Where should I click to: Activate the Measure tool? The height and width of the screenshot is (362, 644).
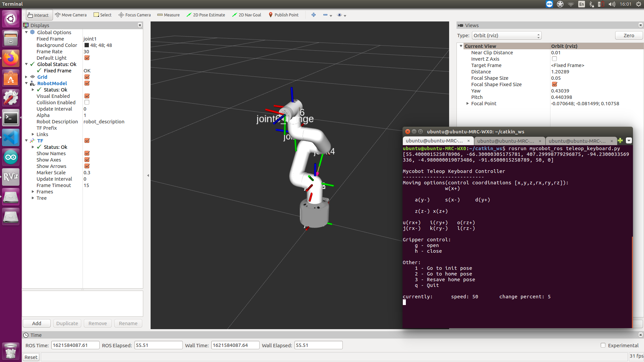168,15
